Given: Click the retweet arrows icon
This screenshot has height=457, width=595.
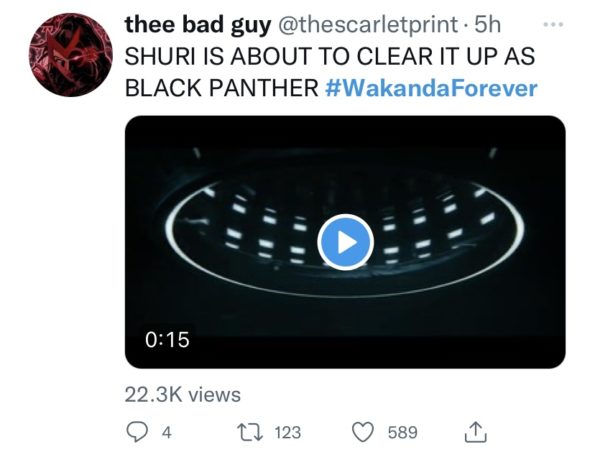Looking at the screenshot, I should point(250,432).
